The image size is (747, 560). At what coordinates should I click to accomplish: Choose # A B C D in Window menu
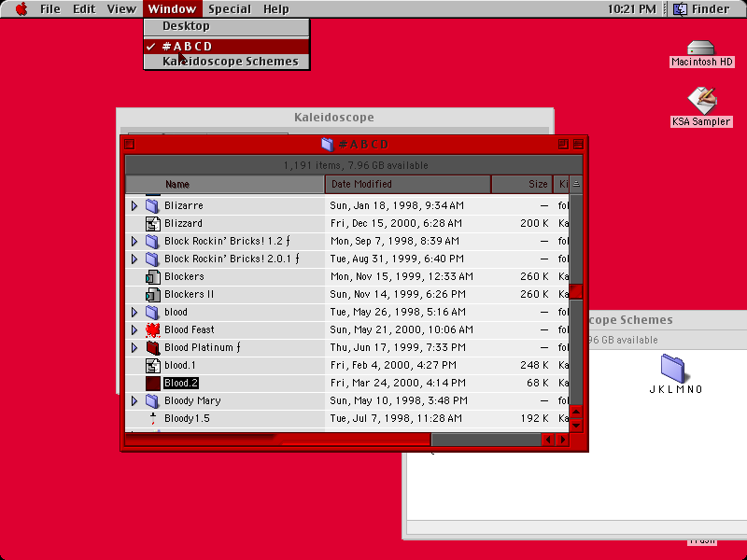coord(227,46)
